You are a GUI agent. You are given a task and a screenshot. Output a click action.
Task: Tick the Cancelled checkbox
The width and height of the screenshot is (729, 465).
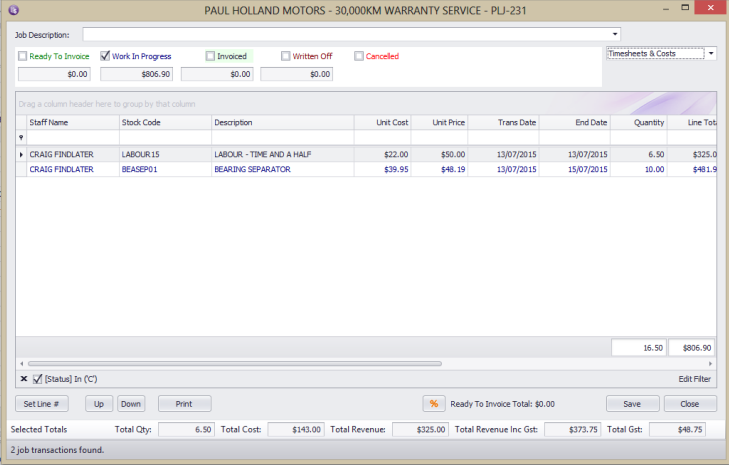point(358,56)
